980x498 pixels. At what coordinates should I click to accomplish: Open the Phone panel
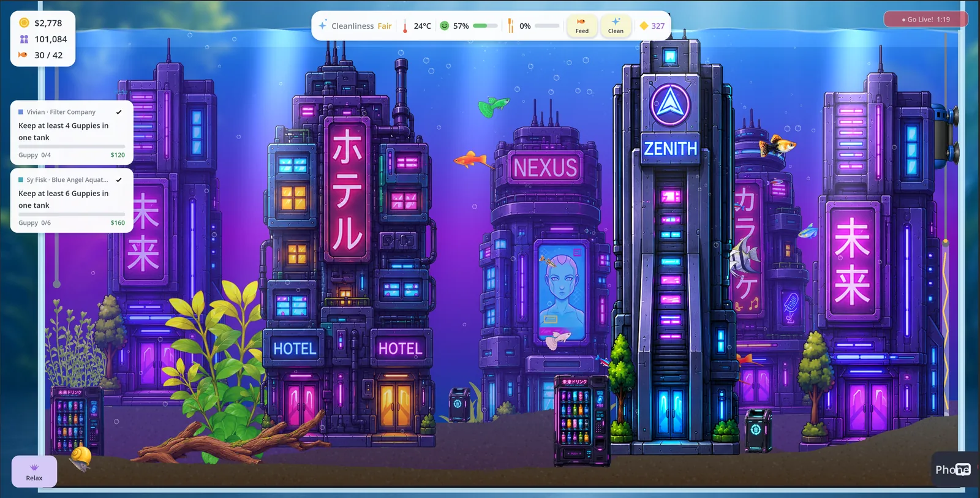tap(954, 469)
